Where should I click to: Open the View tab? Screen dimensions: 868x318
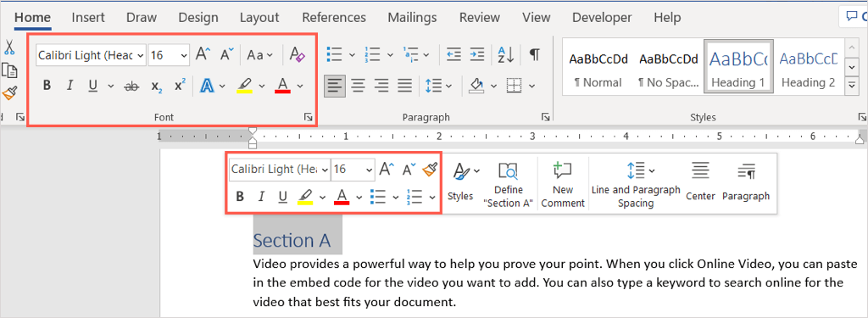[537, 17]
